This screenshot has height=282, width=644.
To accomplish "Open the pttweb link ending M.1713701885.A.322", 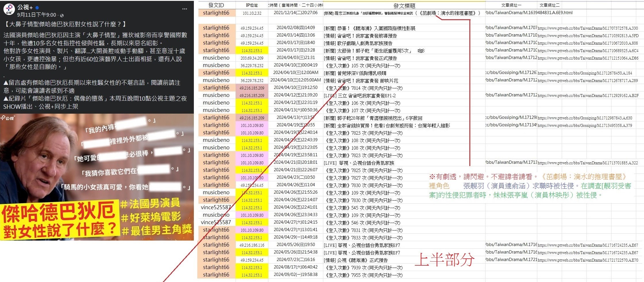I will click(588, 163).
